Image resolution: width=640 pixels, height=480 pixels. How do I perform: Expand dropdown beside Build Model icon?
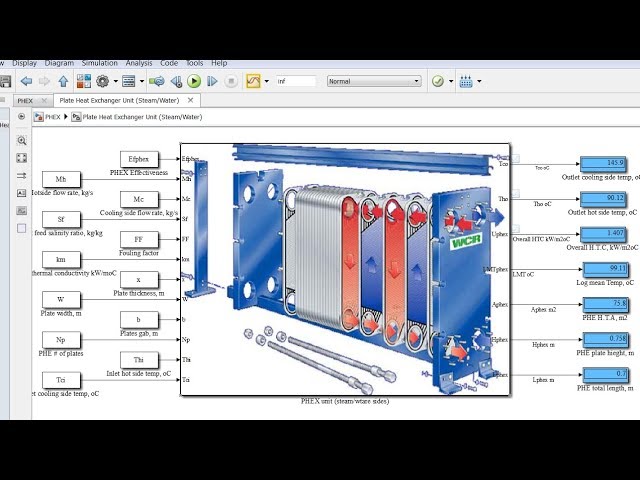coord(479,81)
